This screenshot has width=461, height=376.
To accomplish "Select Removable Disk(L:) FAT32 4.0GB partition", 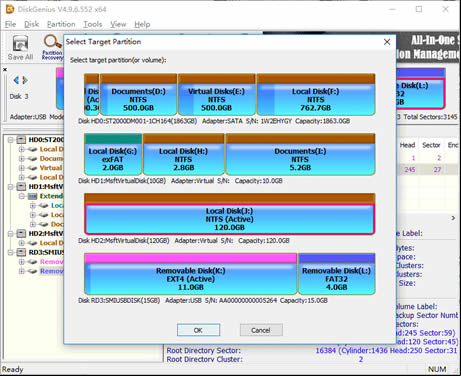I will pos(336,274).
